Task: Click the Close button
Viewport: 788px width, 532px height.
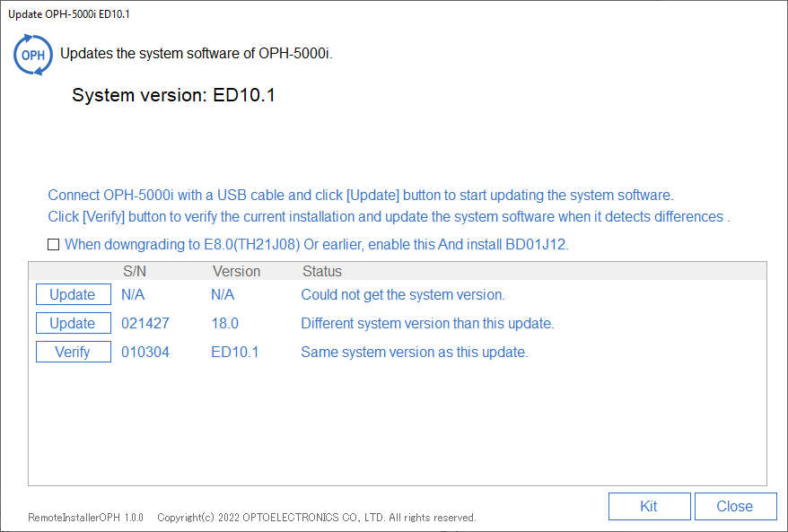Action: pyautogui.click(x=735, y=506)
